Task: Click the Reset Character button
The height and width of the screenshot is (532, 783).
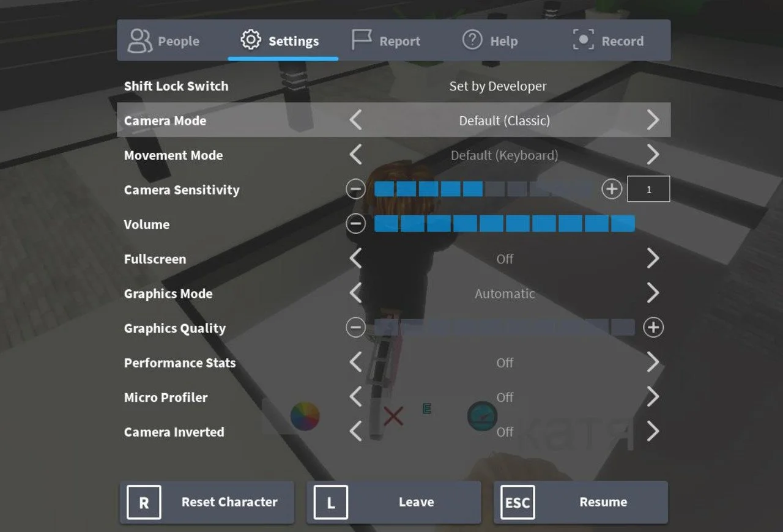Action: tap(207, 502)
